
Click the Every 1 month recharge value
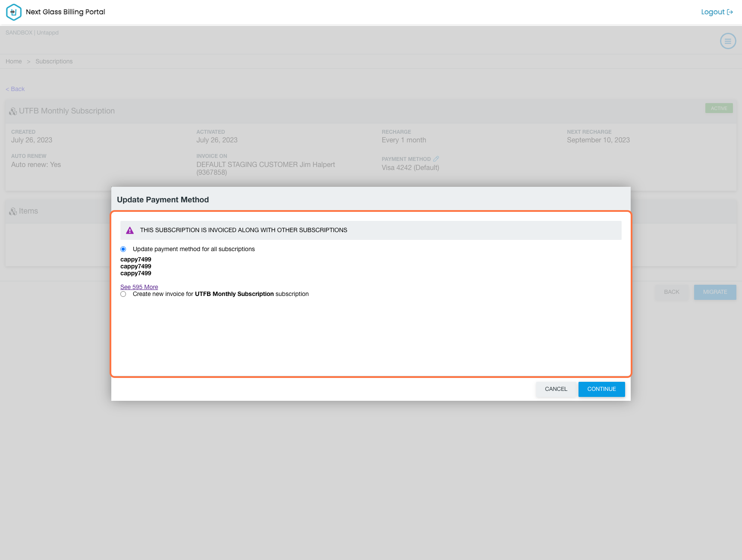click(404, 140)
